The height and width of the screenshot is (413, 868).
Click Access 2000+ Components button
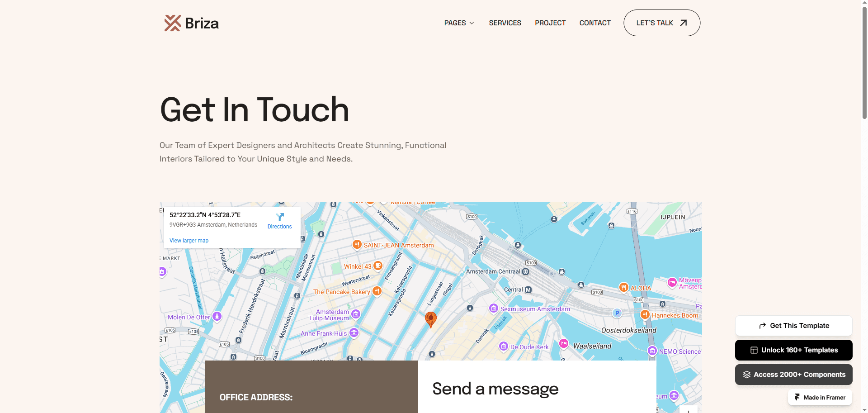[x=794, y=375]
